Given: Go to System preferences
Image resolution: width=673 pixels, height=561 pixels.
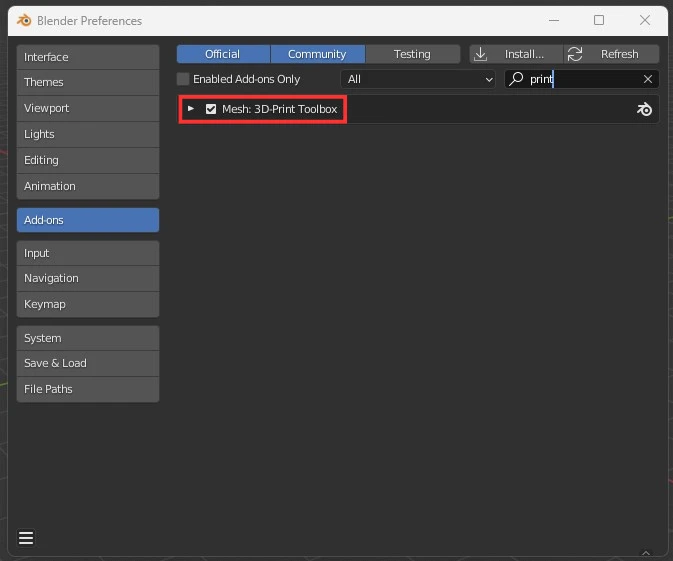Looking at the screenshot, I should 88,338.
